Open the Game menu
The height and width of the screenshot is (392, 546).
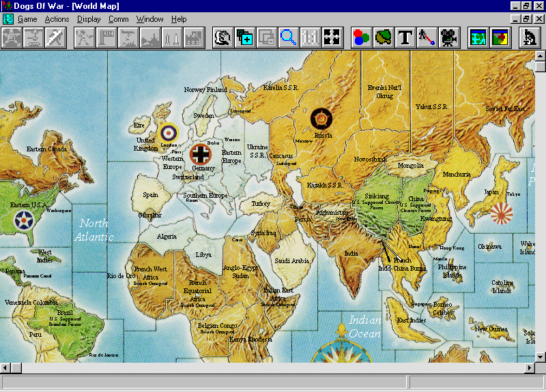[27, 19]
